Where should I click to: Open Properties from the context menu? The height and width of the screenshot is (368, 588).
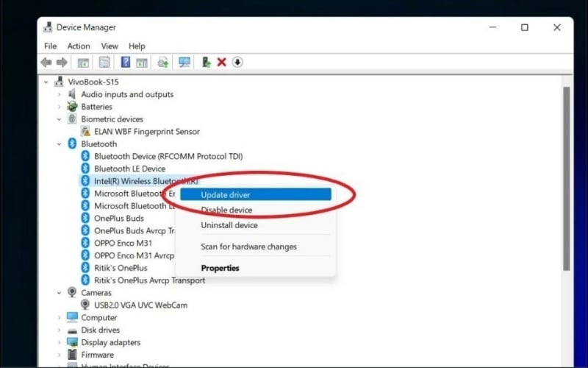click(x=220, y=268)
